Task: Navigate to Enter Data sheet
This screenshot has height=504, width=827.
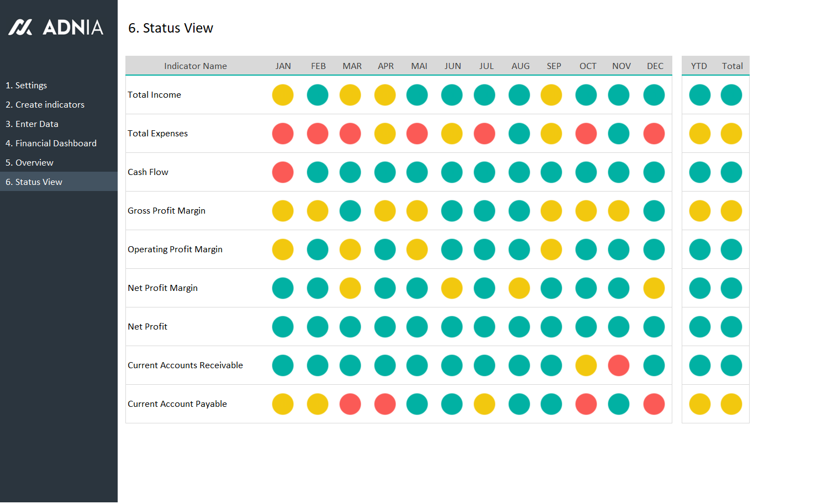Action: pyautogui.click(x=32, y=124)
